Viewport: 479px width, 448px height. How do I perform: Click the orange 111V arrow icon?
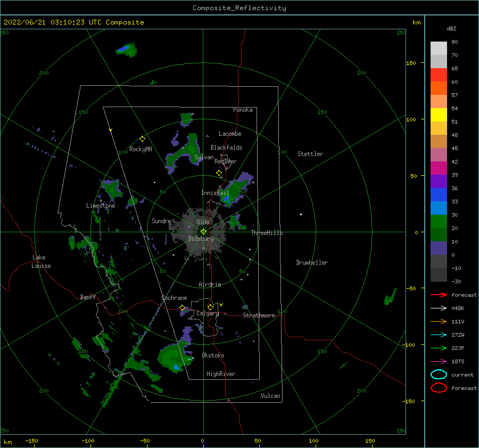439,321
